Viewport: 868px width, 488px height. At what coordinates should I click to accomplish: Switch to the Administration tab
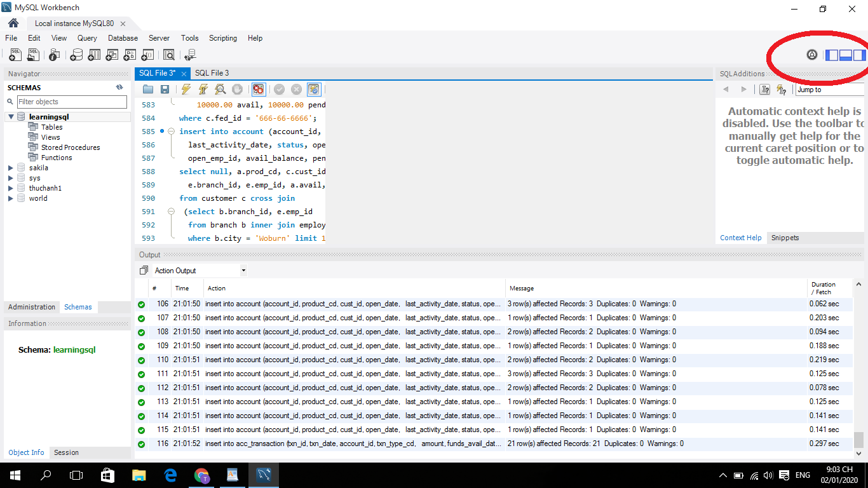(32, 307)
